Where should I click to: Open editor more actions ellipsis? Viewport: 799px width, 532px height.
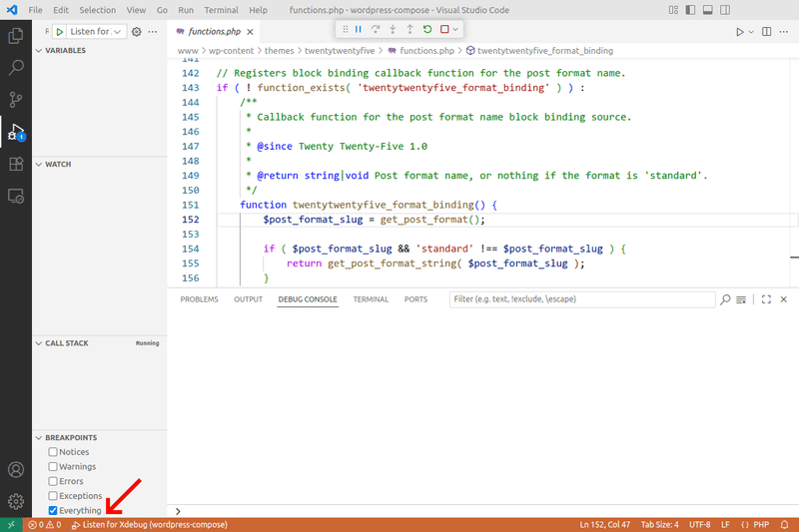[784, 32]
